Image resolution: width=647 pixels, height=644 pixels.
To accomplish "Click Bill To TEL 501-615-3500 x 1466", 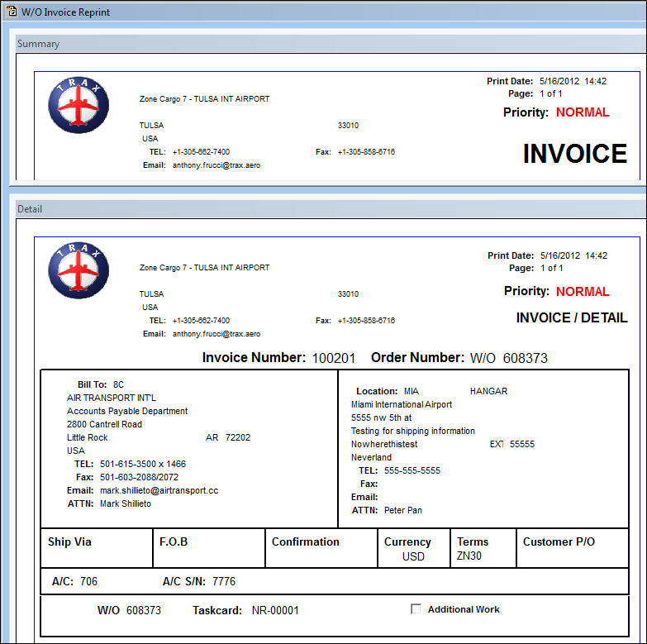I will pos(143,464).
